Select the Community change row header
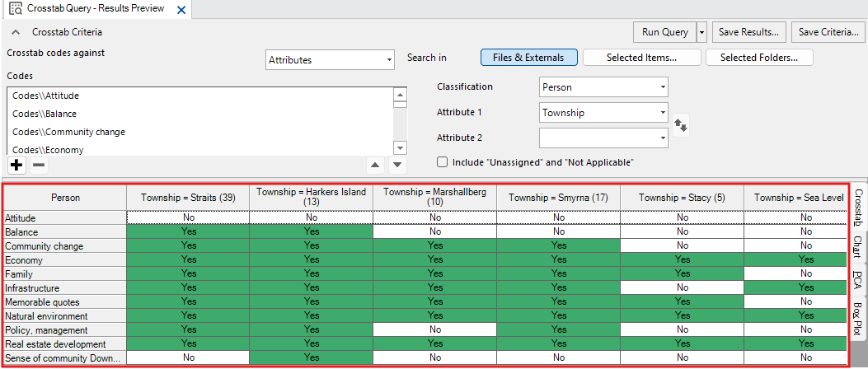 [x=65, y=245]
